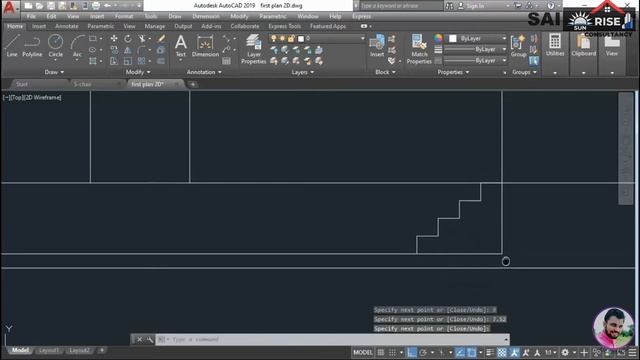Open the annotation scale 1:1 dropdown
The width and height of the screenshot is (640, 360).
551,352
